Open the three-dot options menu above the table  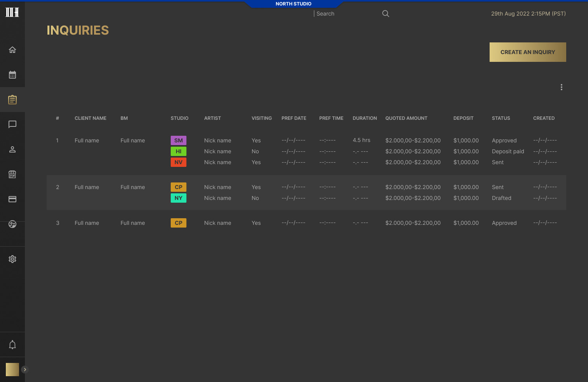562,87
